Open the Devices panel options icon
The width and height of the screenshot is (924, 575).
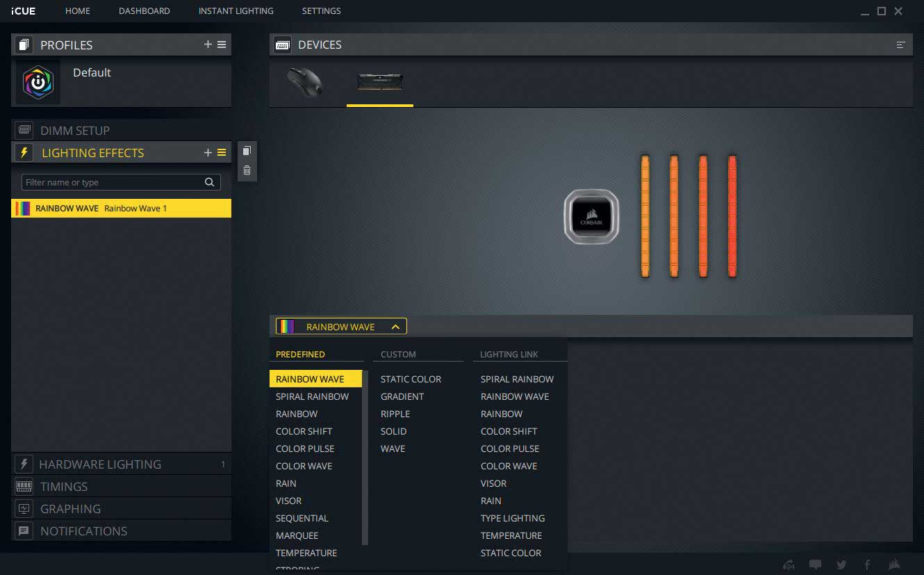tap(900, 45)
